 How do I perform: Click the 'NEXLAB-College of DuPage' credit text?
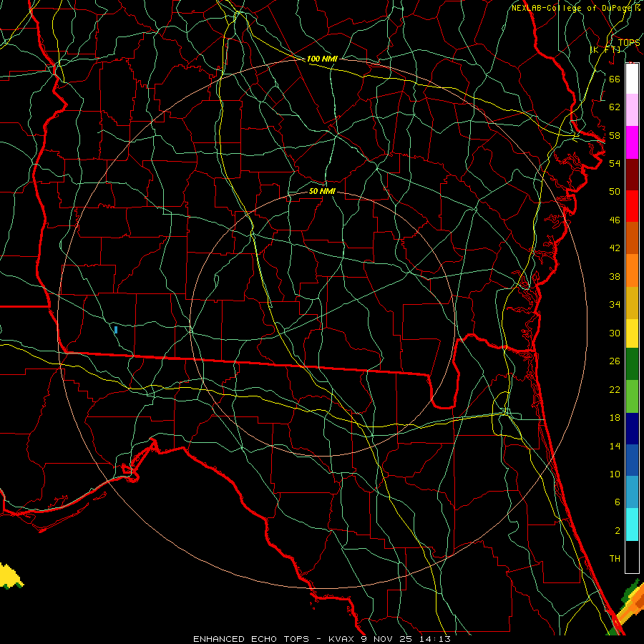coord(572,8)
